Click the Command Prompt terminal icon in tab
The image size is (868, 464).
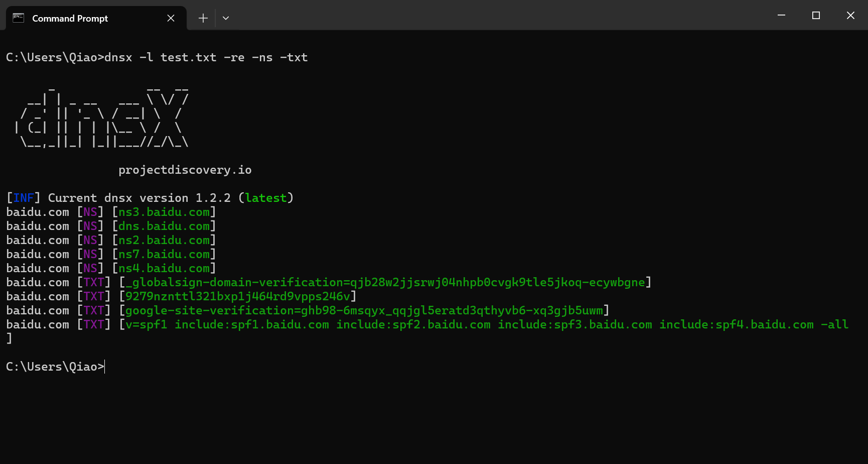tap(19, 18)
